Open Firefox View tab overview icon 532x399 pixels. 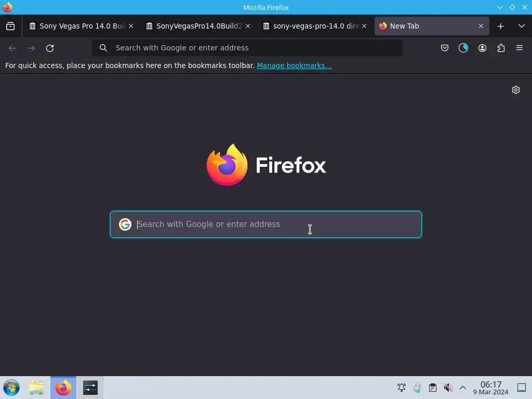tap(10, 26)
